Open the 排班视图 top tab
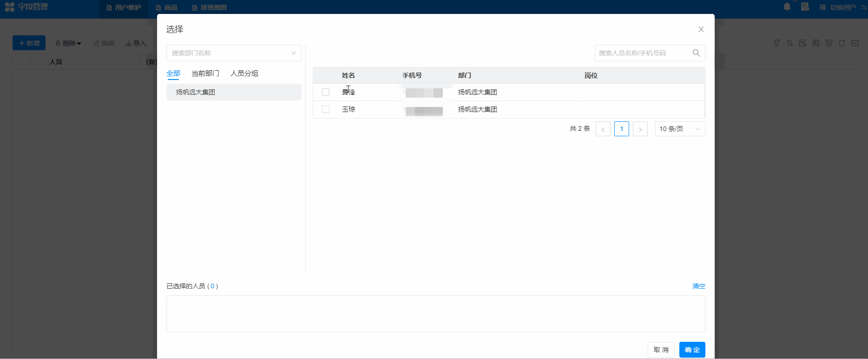The height and width of the screenshot is (359, 868). point(209,7)
